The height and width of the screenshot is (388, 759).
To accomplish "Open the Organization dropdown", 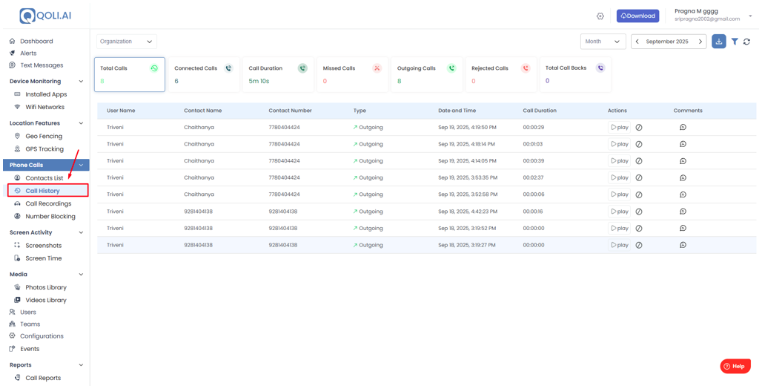I will (126, 42).
